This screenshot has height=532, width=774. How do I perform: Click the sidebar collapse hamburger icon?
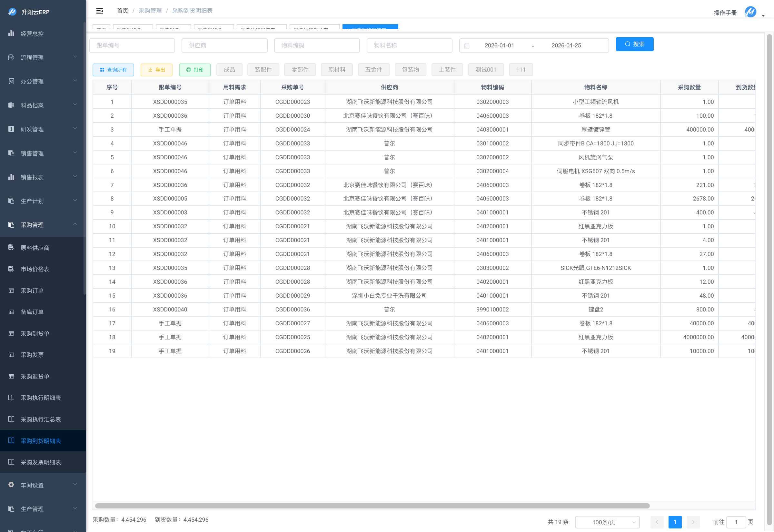(x=99, y=11)
